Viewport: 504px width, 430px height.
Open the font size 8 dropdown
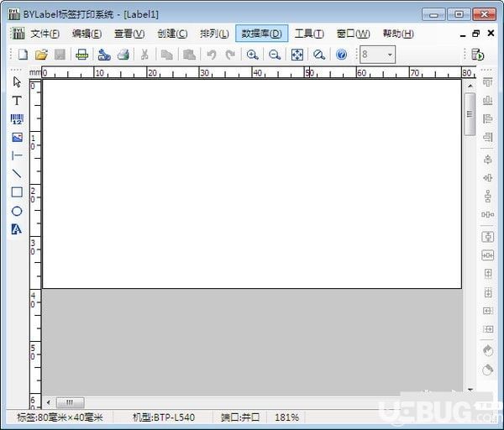point(390,55)
